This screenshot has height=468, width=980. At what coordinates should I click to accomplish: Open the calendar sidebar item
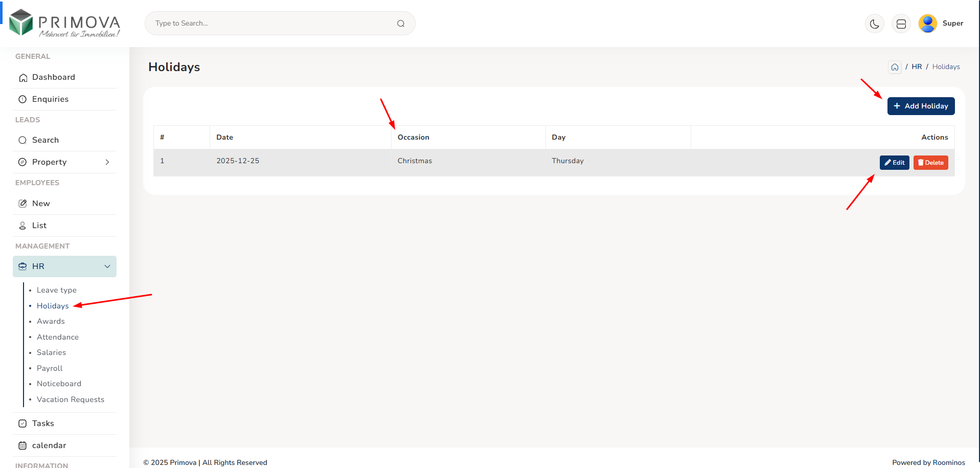point(49,445)
